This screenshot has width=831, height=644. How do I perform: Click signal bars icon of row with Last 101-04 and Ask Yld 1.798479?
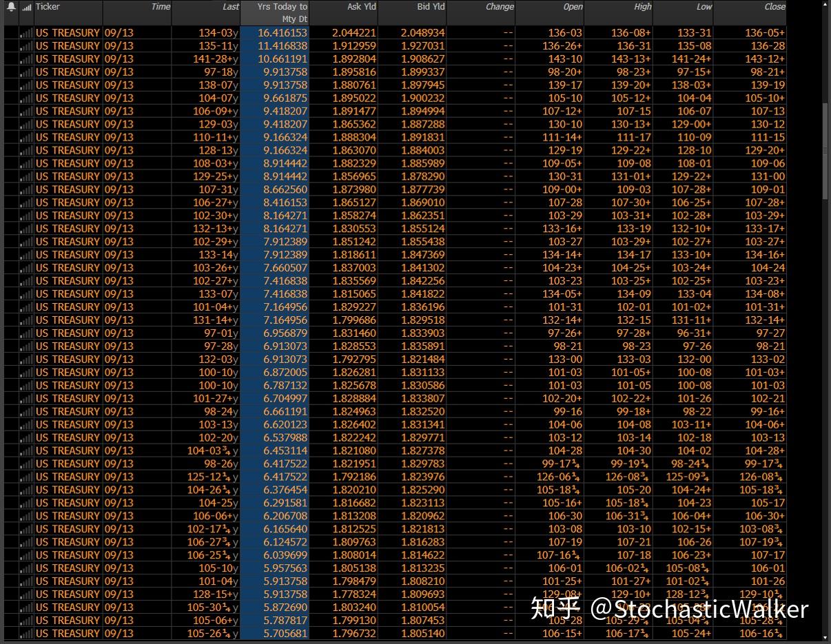(x=26, y=582)
